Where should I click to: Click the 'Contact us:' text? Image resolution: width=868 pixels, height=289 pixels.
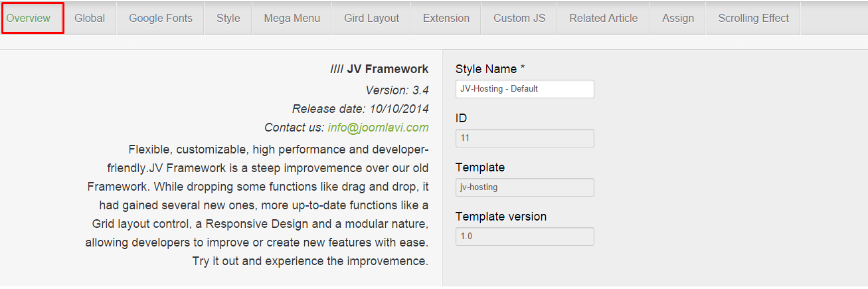294,128
